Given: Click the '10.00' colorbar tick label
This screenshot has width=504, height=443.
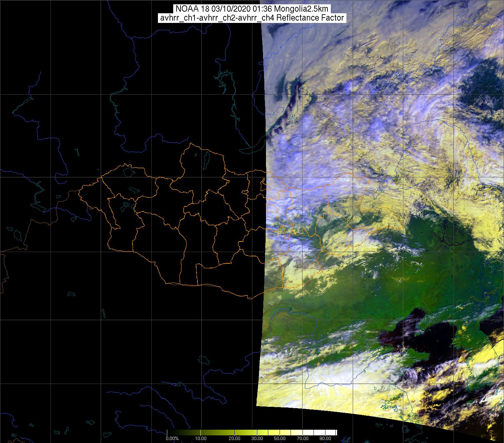Looking at the screenshot, I should point(201,438).
